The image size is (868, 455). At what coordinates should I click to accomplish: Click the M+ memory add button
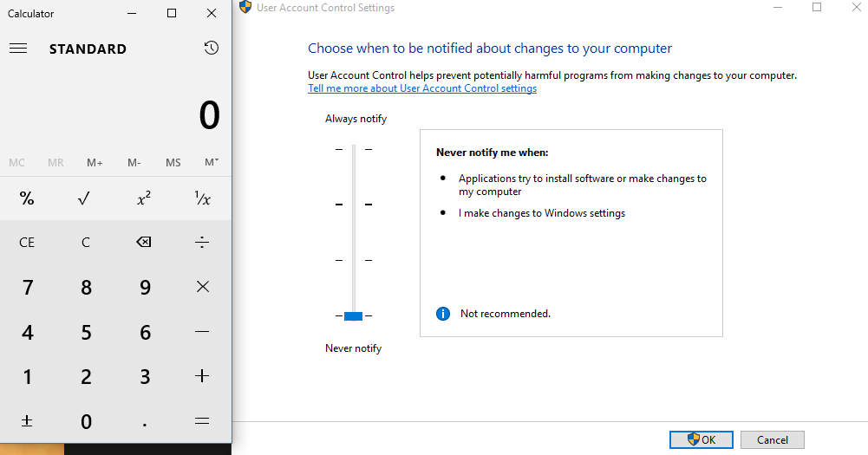(x=95, y=163)
